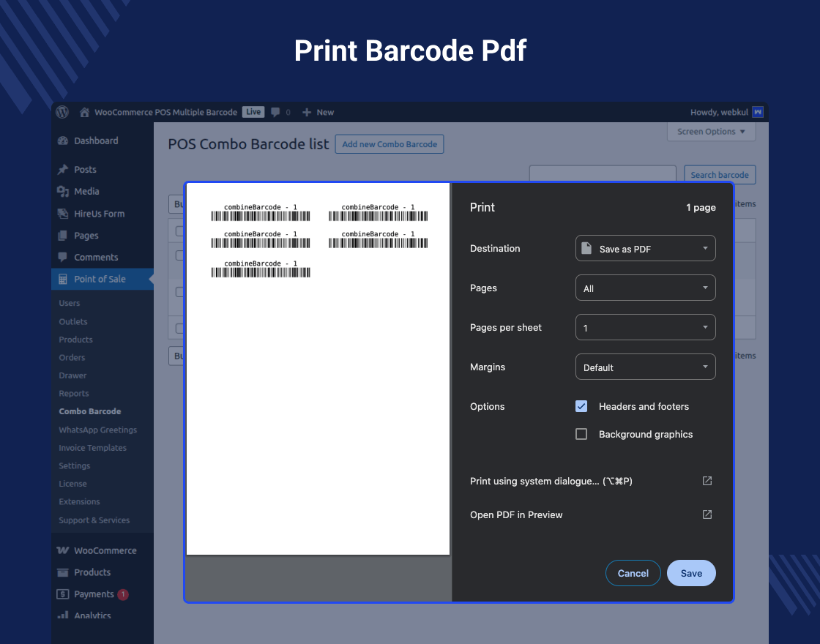Click the Analytics bar chart icon
The height and width of the screenshot is (644, 820).
tap(63, 615)
